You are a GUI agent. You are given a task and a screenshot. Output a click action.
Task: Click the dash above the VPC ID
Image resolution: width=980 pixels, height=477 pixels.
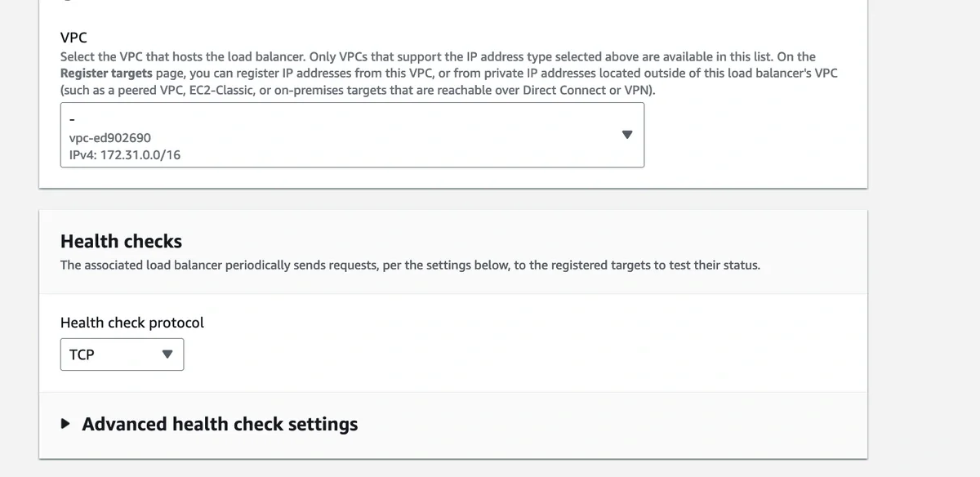[x=72, y=122]
